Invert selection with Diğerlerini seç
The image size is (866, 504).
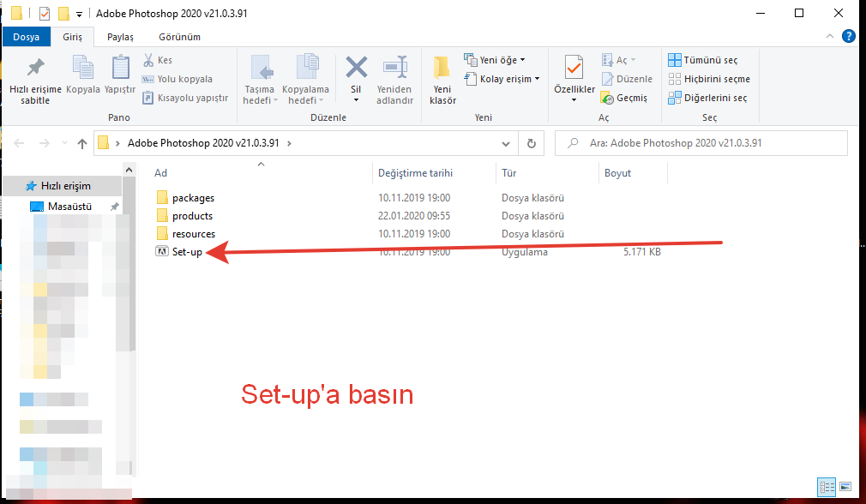click(x=707, y=98)
